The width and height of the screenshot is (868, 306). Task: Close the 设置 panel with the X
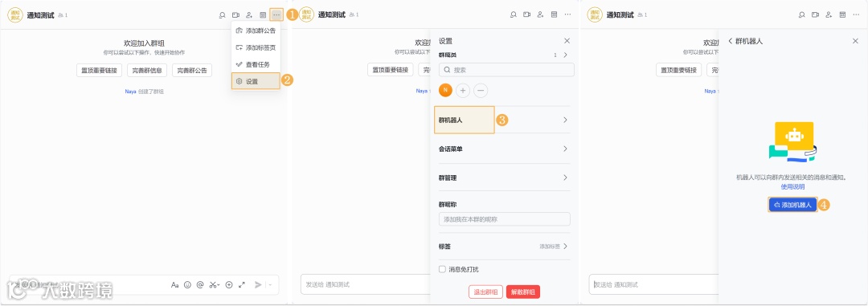567,41
